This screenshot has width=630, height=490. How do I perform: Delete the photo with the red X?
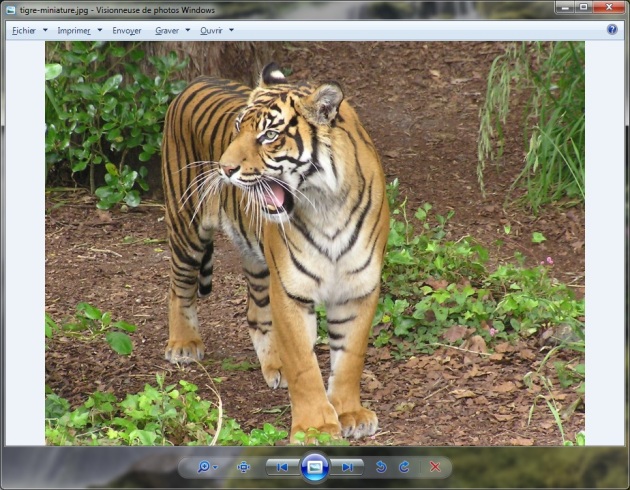point(435,467)
